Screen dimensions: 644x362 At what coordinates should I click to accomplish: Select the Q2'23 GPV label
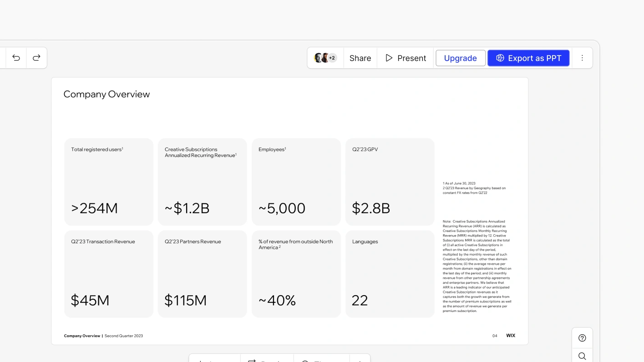(365, 149)
